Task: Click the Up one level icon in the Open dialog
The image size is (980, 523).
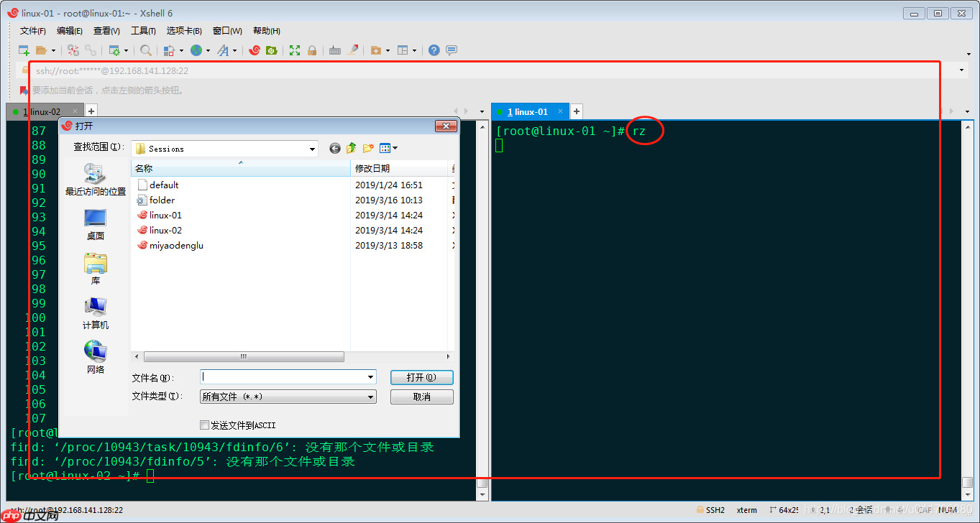Action: pyautogui.click(x=351, y=148)
